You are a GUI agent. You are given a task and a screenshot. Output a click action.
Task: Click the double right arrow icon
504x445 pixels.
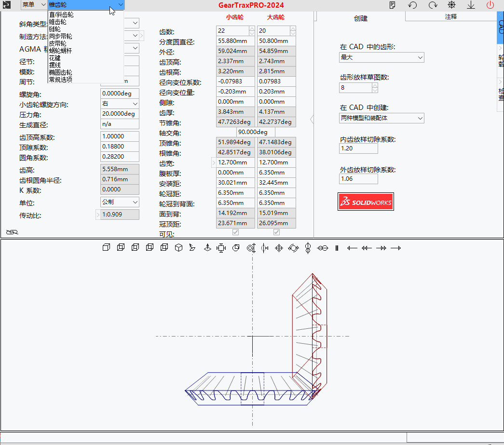(x=381, y=248)
